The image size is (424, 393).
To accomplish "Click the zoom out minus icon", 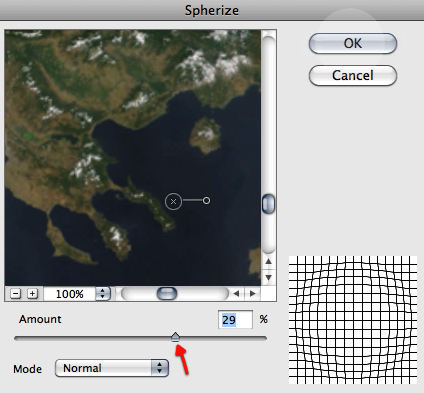I will (15, 294).
